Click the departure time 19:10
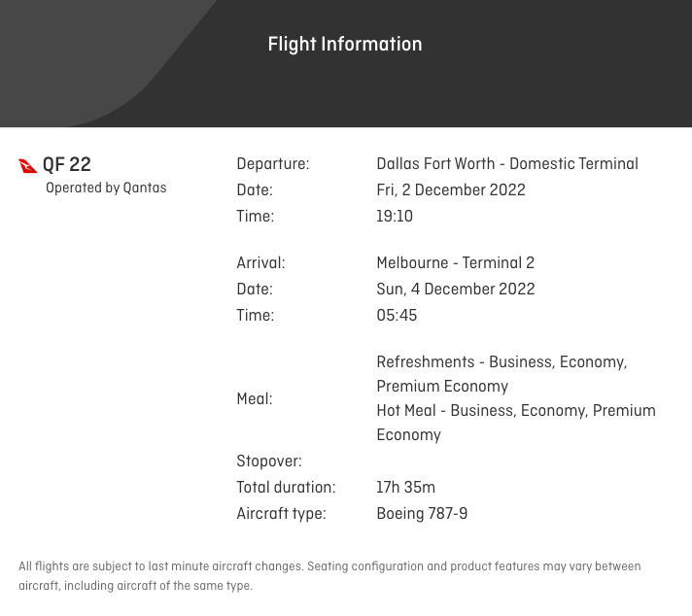The height and width of the screenshot is (616, 692). [x=395, y=217]
